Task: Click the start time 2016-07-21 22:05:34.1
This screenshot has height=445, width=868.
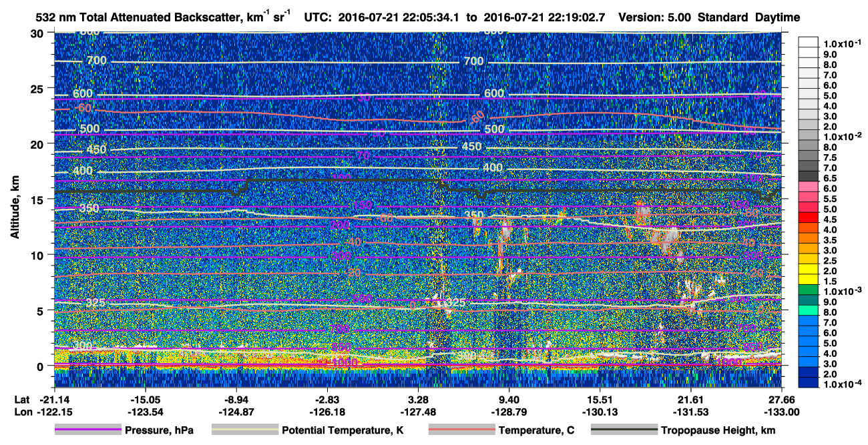Action: click(399, 18)
